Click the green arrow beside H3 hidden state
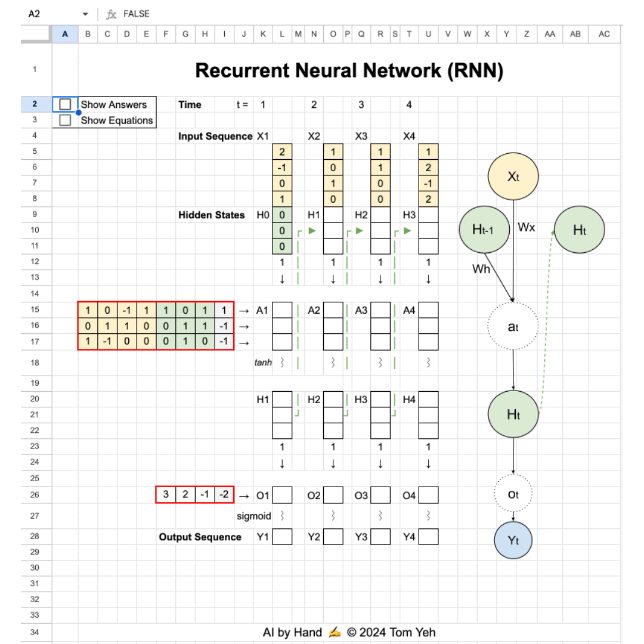Screen dimensions: 644x644 407,230
